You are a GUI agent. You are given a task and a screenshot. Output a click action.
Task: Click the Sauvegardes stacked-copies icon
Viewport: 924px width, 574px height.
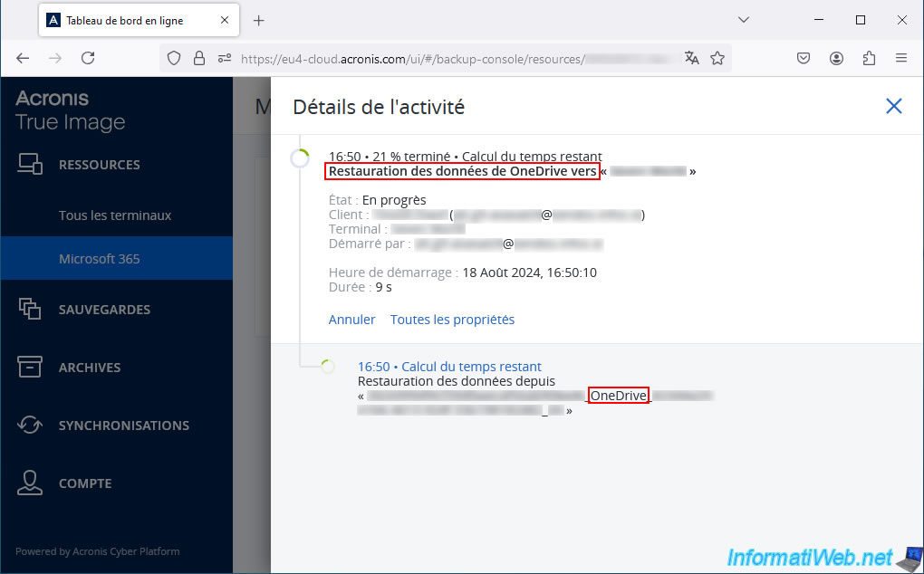pyautogui.click(x=30, y=309)
